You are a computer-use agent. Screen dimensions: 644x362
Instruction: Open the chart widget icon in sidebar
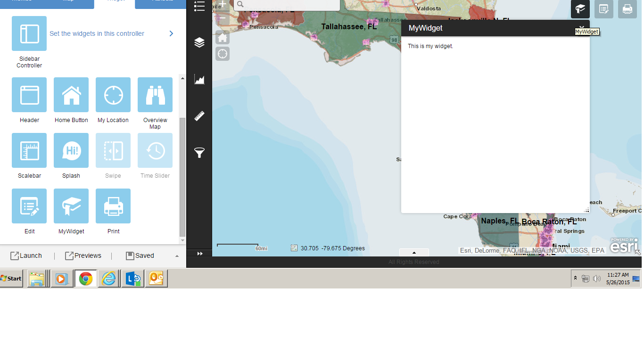coord(199,79)
